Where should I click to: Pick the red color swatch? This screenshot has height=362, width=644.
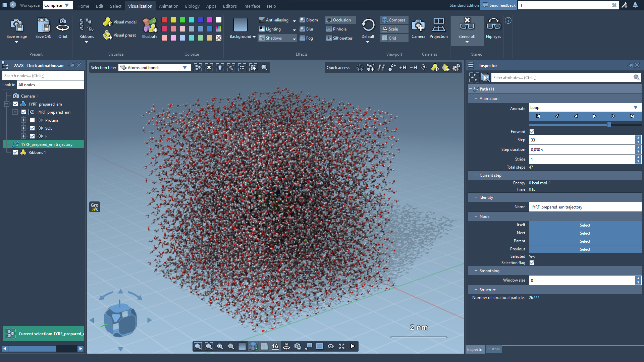tap(164, 20)
